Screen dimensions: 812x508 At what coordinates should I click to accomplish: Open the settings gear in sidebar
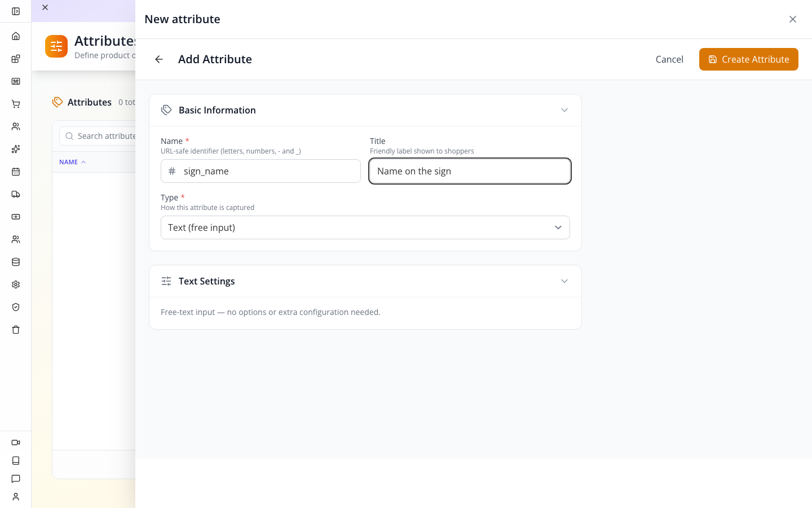pos(16,284)
